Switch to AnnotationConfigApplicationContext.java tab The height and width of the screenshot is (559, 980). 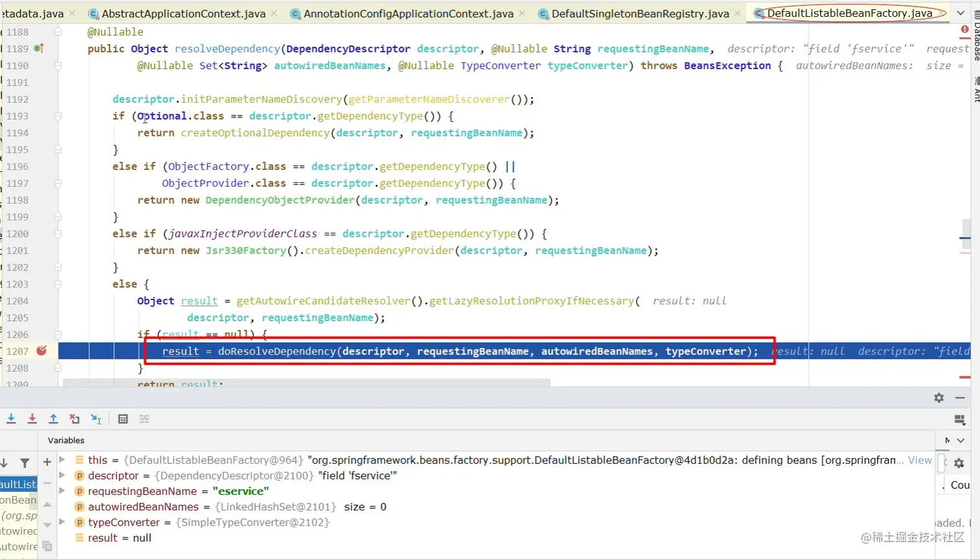(x=408, y=13)
